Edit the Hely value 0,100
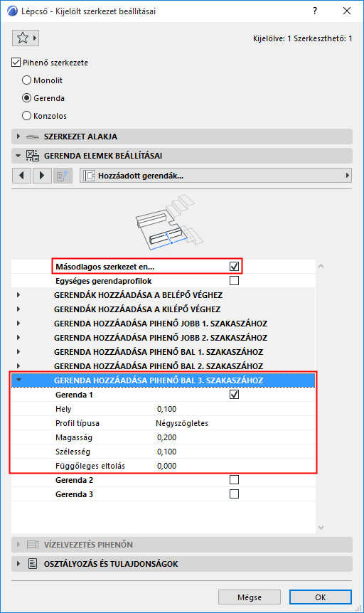This screenshot has width=364, height=613. point(167,409)
